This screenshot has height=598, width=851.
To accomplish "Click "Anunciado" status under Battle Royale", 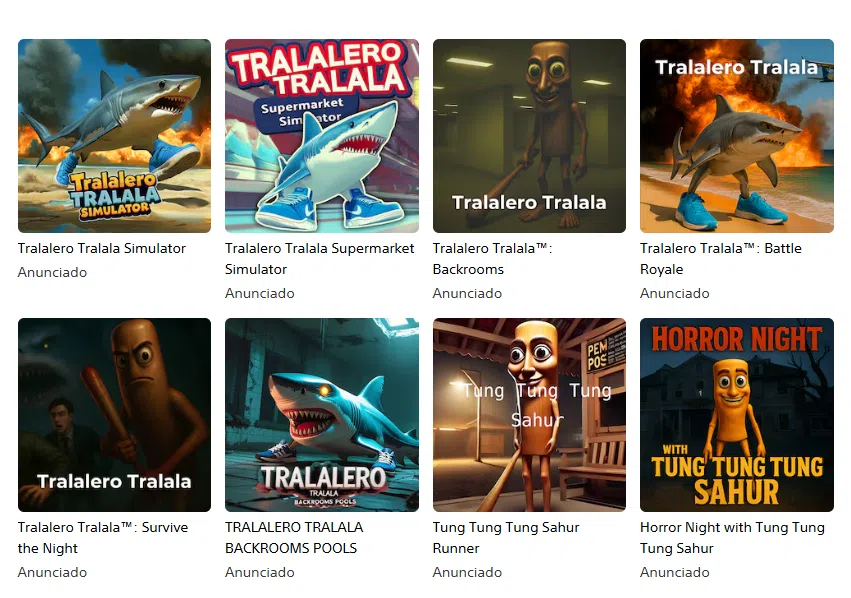I will [675, 294].
